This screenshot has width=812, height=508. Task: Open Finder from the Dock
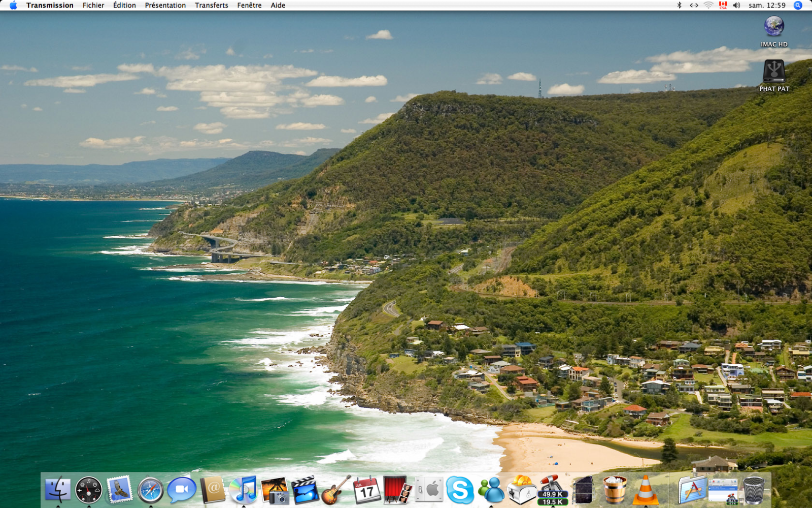[x=58, y=490]
